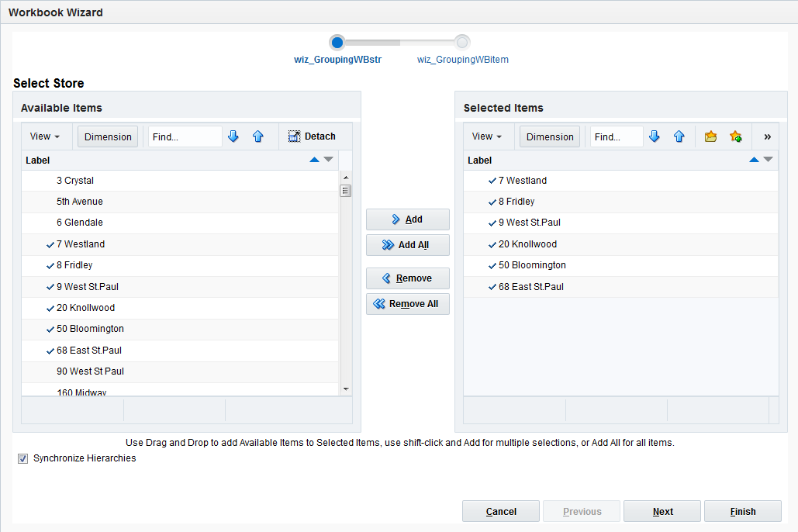Select 68 East St.Paul in Available Items
This screenshot has height=532, width=798.
click(180, 351)
